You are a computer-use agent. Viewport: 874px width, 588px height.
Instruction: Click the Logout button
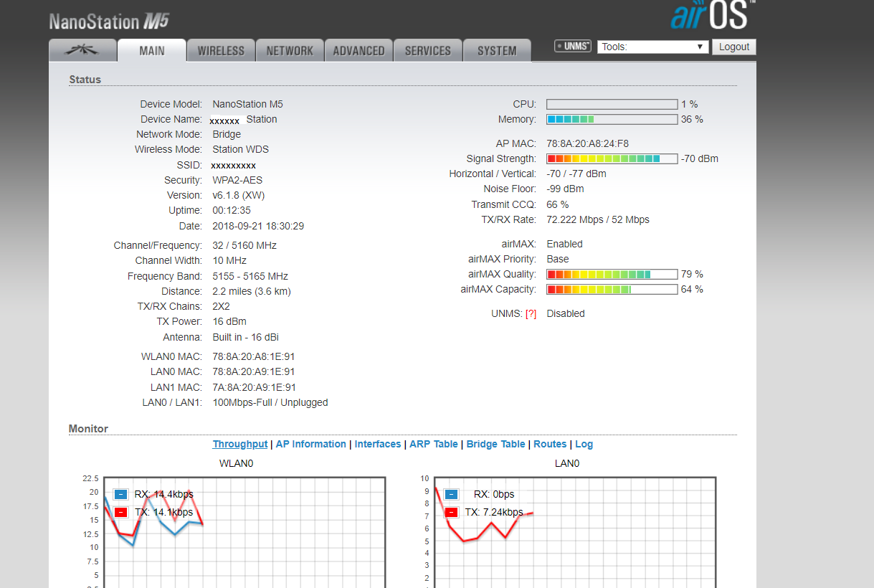pos(733,47)
